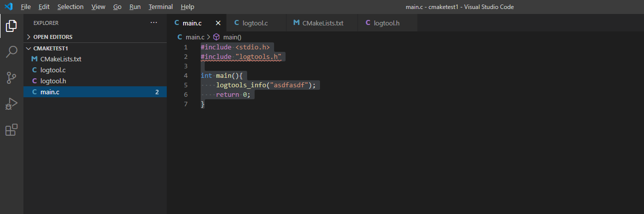Click the EXPLORER panel title
Image resolution: width=644 pixels, height=214 pixels.
click(x=46, y=23)
